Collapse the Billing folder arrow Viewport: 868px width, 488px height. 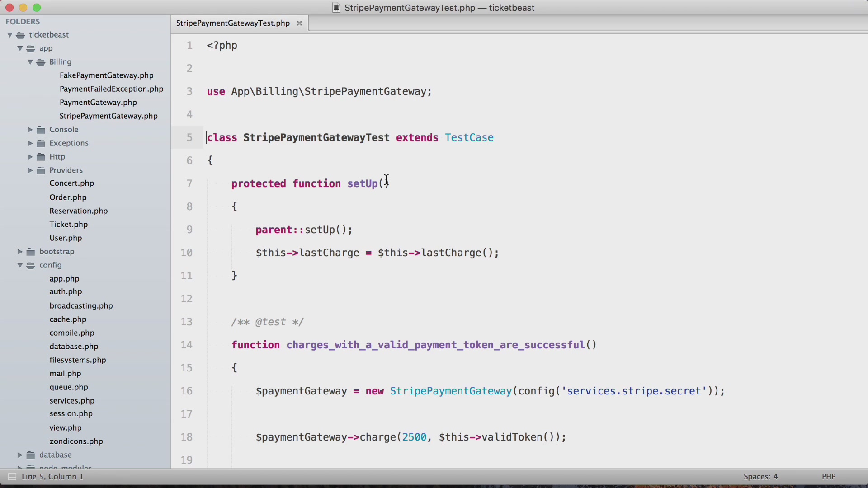click(30, 62)
